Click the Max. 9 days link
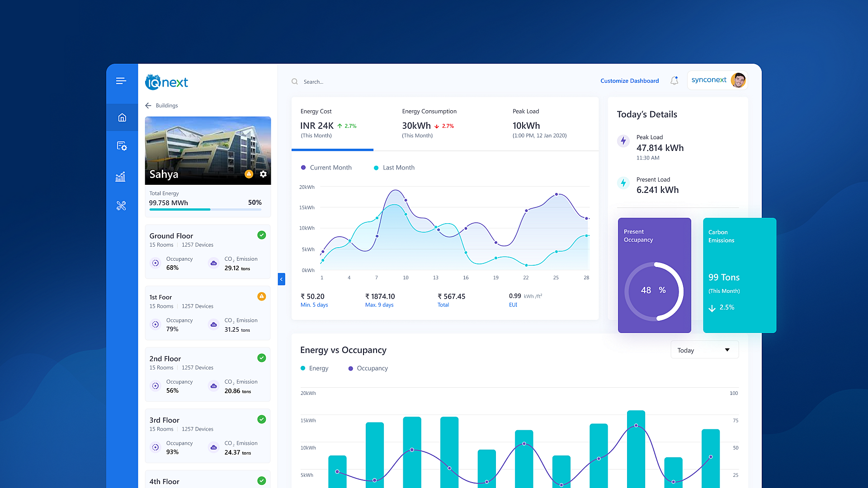This screenshot has height=488, width=868. [379, 305]
